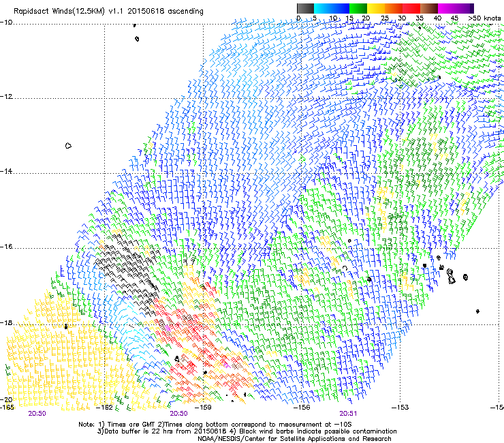Viewport: 504px width, 443px height.
Task: Click the '15' legend scale label
Action: (x=349, y=18)
